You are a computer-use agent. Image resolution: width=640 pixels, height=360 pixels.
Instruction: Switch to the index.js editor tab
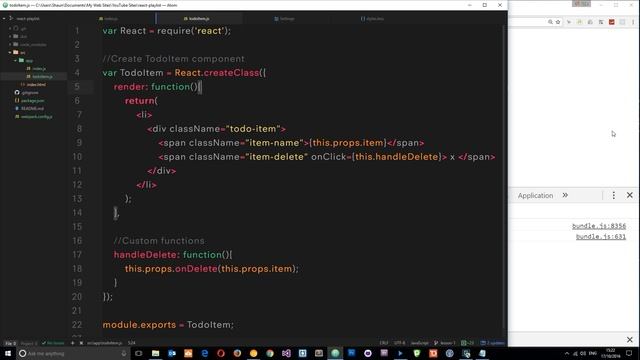pyautogui.click(x=108, y=19)
